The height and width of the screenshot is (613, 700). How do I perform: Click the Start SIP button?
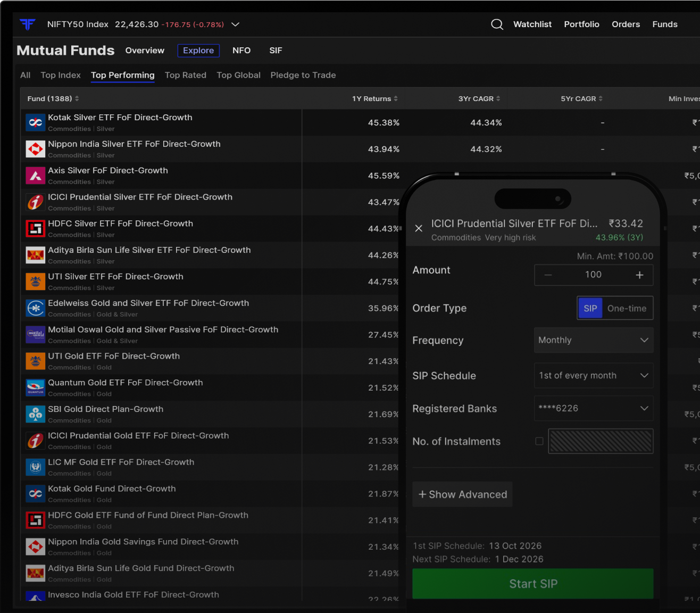coord(533,584)
